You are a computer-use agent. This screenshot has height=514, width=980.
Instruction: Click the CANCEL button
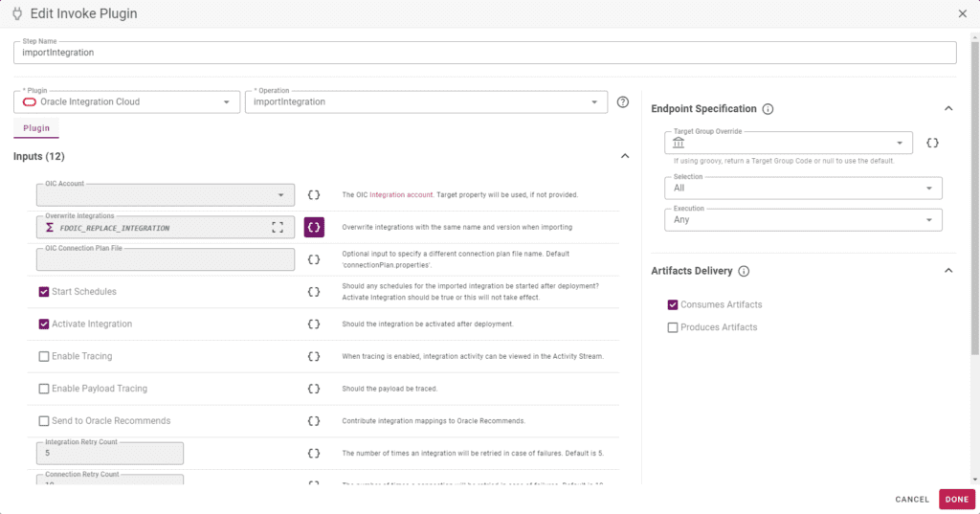[x=912, y=500]
